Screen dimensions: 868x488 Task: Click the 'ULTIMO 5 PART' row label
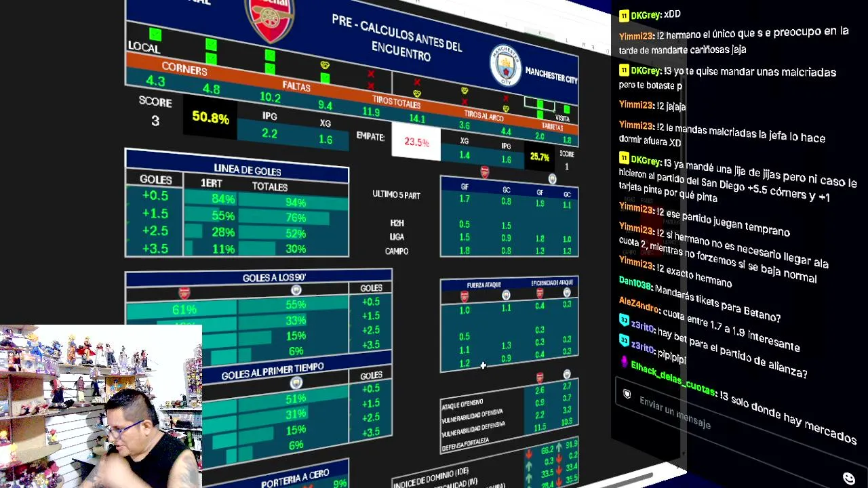396,195
